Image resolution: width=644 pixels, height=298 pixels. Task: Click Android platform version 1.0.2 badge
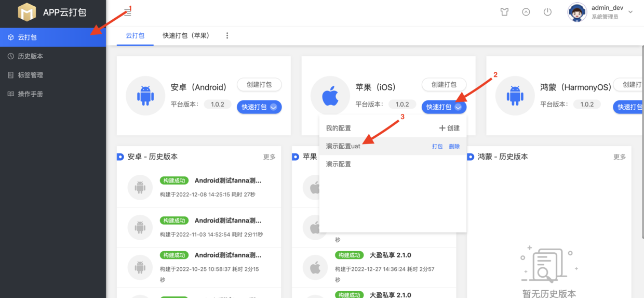(x=217, y=105)
